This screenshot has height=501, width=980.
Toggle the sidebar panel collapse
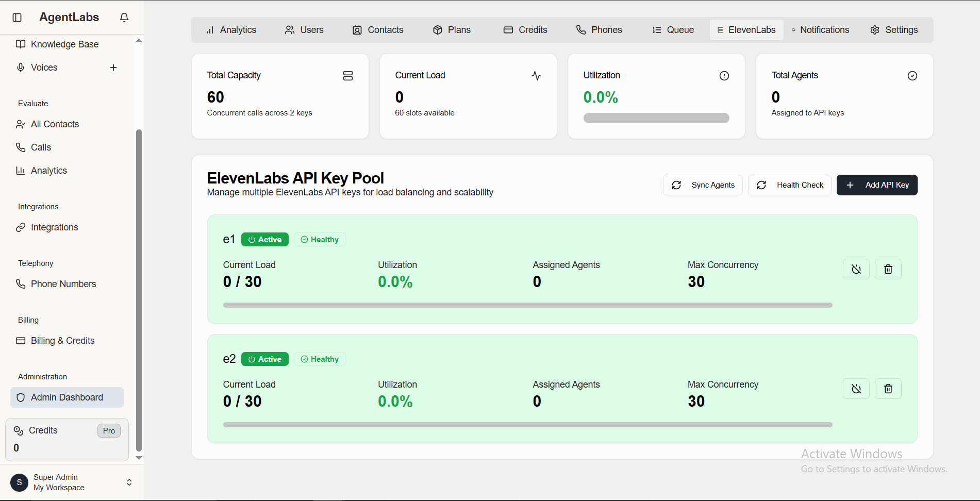tap(17, 17)
